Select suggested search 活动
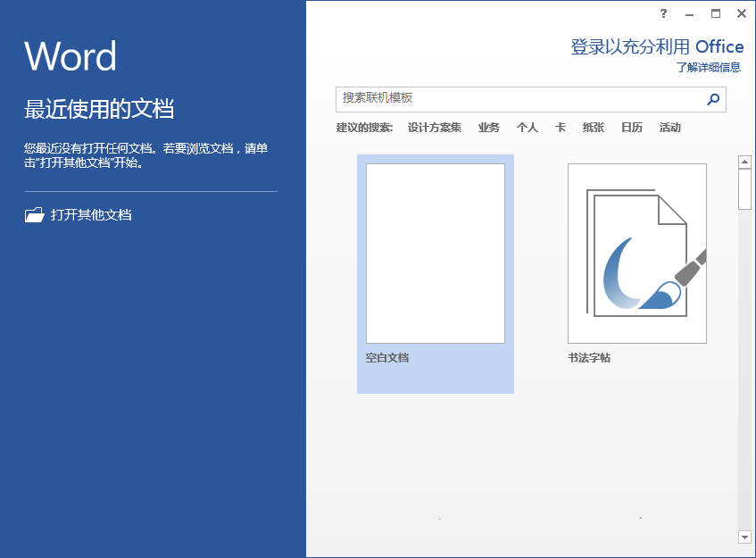 point(669,128)
